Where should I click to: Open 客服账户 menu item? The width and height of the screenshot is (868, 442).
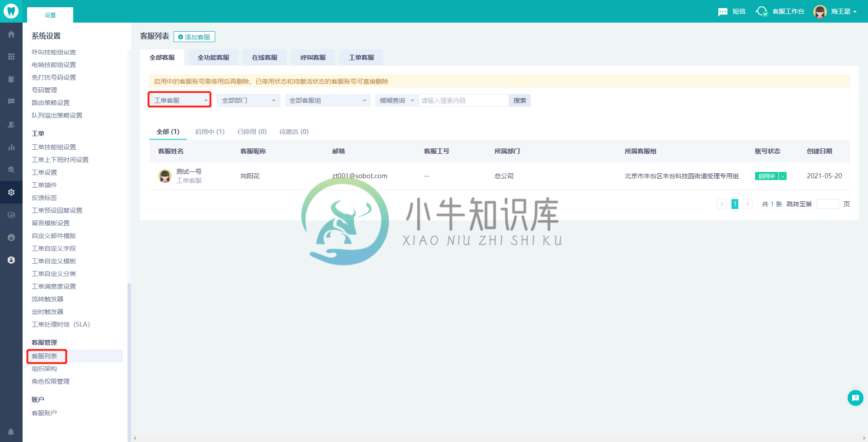[44, 413]
